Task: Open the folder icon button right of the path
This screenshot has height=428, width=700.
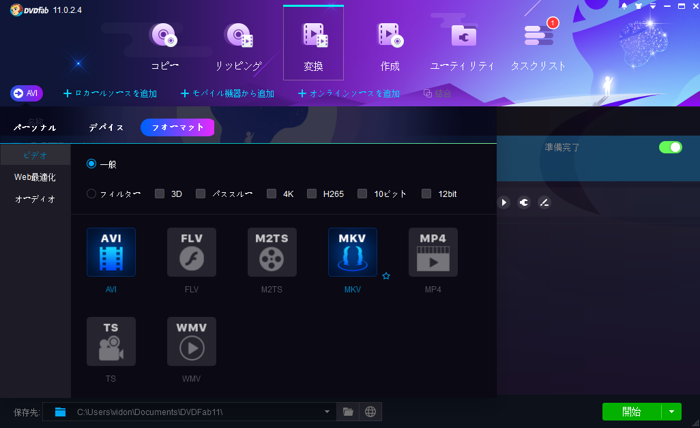Action: (348, 411)
